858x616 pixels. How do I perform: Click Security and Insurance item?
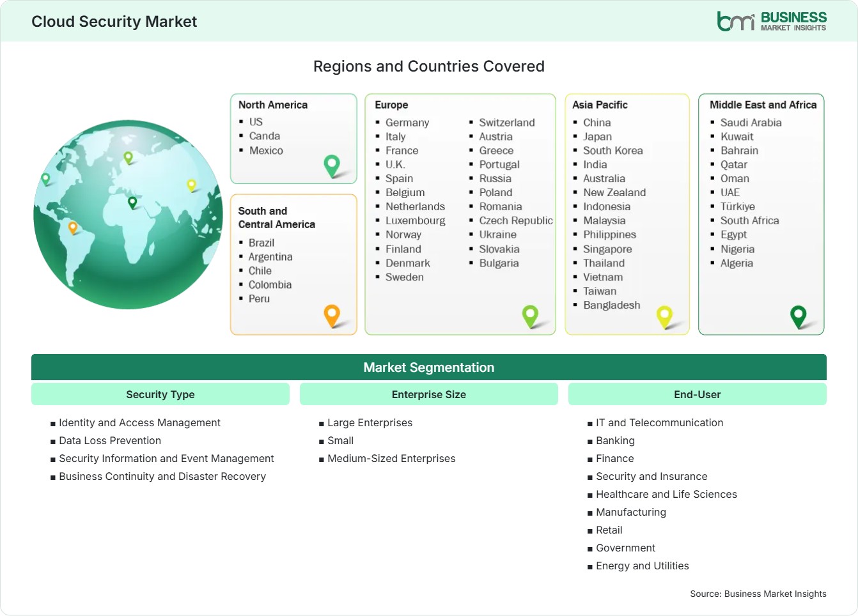pos(651,477)
